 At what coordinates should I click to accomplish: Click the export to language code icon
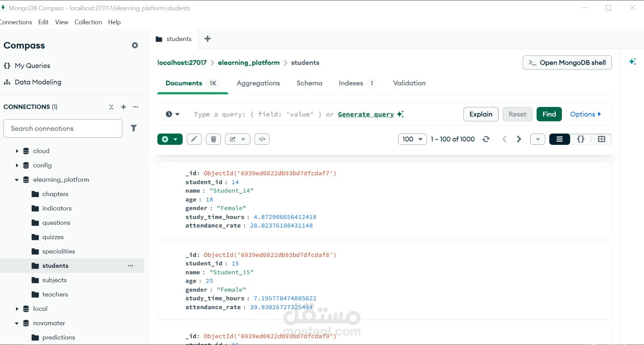pos(262,139)
